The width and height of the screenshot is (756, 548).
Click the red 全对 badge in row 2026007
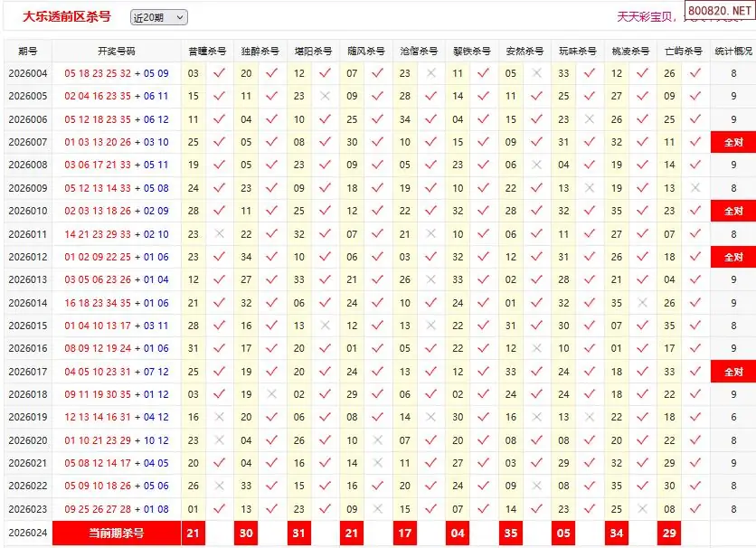pos(732,142)
